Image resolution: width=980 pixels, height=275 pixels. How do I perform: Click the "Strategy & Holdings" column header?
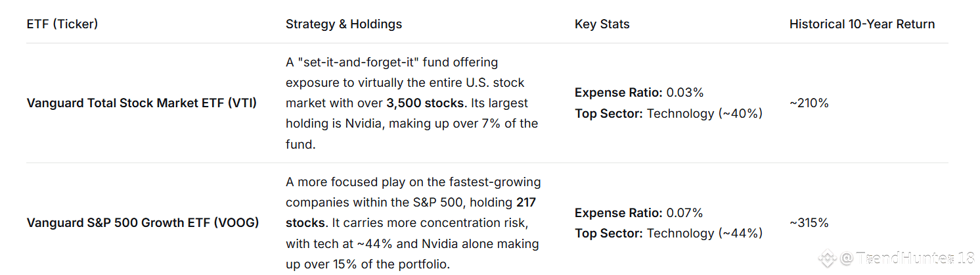[x=344, y=24]
